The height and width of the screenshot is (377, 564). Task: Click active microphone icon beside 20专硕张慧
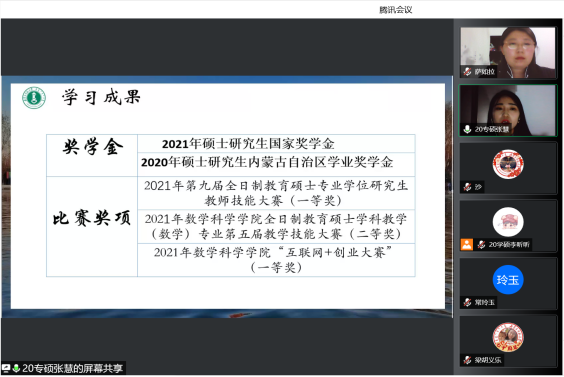click(x=467, y=129)
